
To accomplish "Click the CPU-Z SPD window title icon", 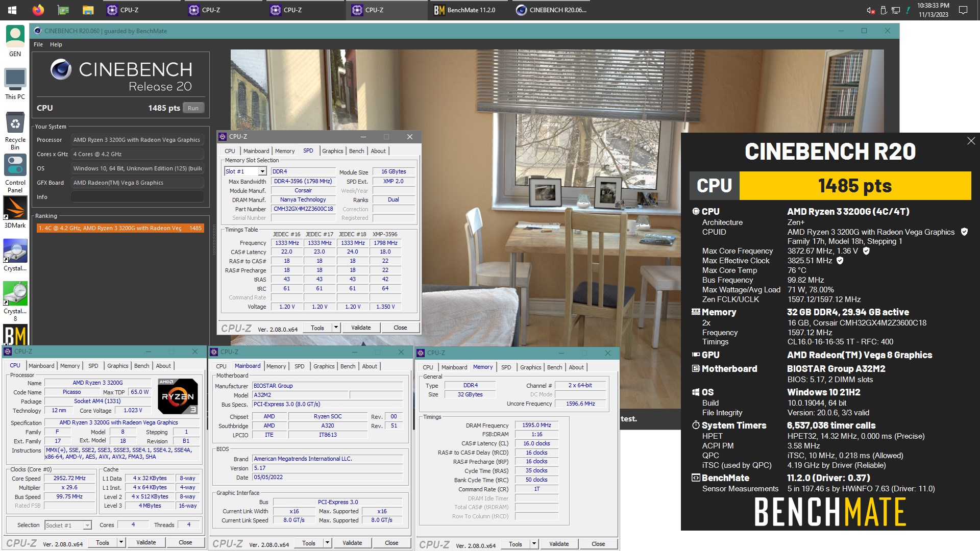I will tap(223, 137).
